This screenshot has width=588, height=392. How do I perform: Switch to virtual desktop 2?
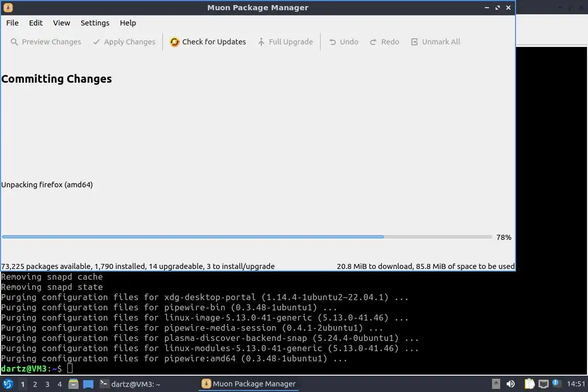pyautogui.click(x=35, y=384)
